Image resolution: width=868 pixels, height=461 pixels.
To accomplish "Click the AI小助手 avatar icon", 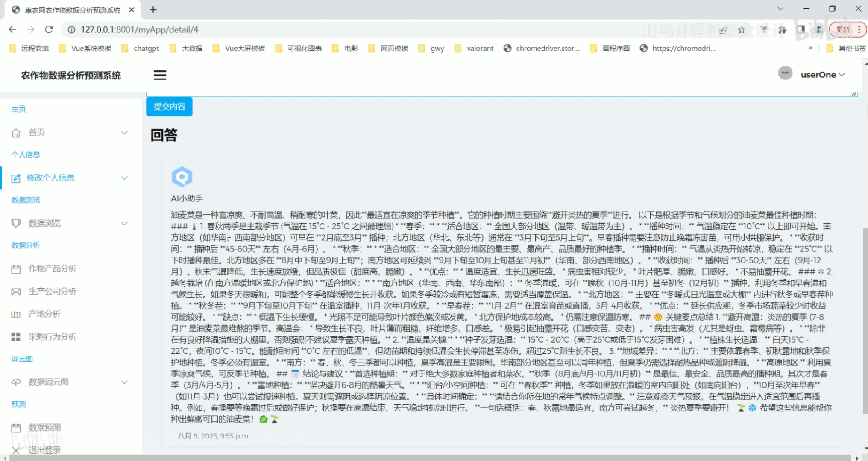I will click(182, 177).
